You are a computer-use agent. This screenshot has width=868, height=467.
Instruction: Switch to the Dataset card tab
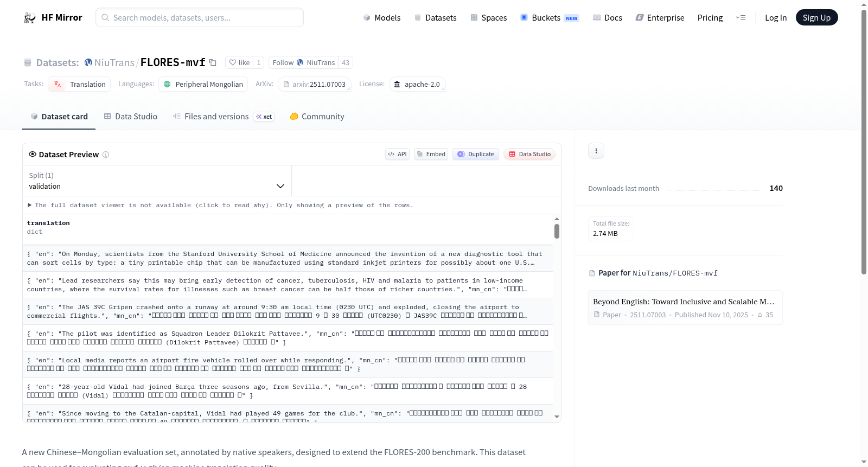point(59,117)
